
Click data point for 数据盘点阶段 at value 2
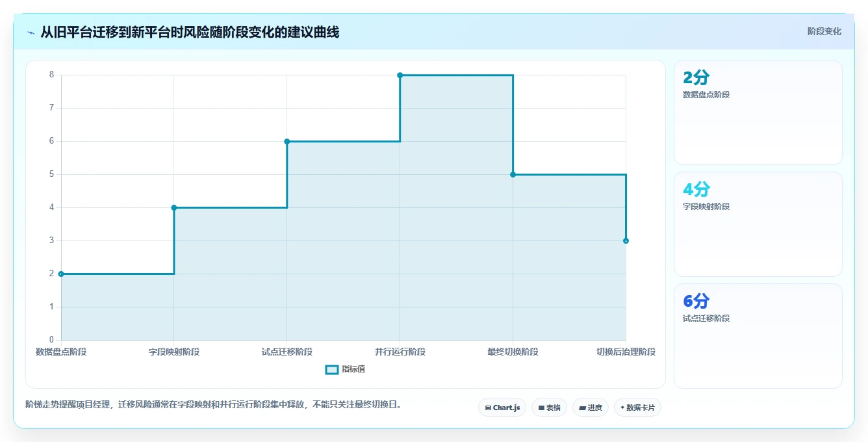(61, 274)
